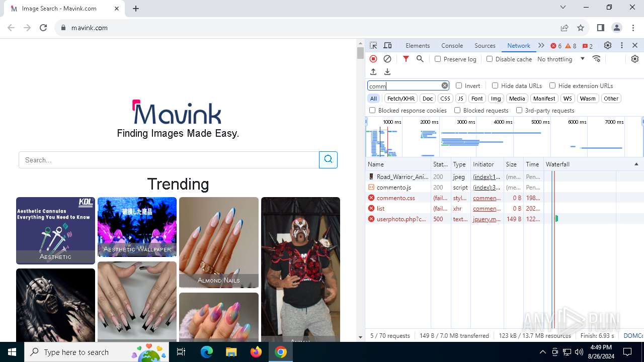Tick Hide extension URLs checkbox

(552, 85)
